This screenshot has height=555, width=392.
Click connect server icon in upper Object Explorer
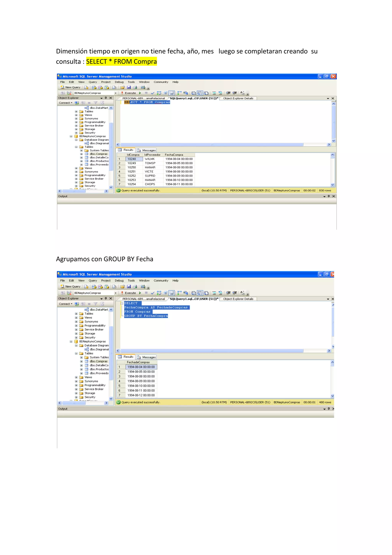pos(77,103)
